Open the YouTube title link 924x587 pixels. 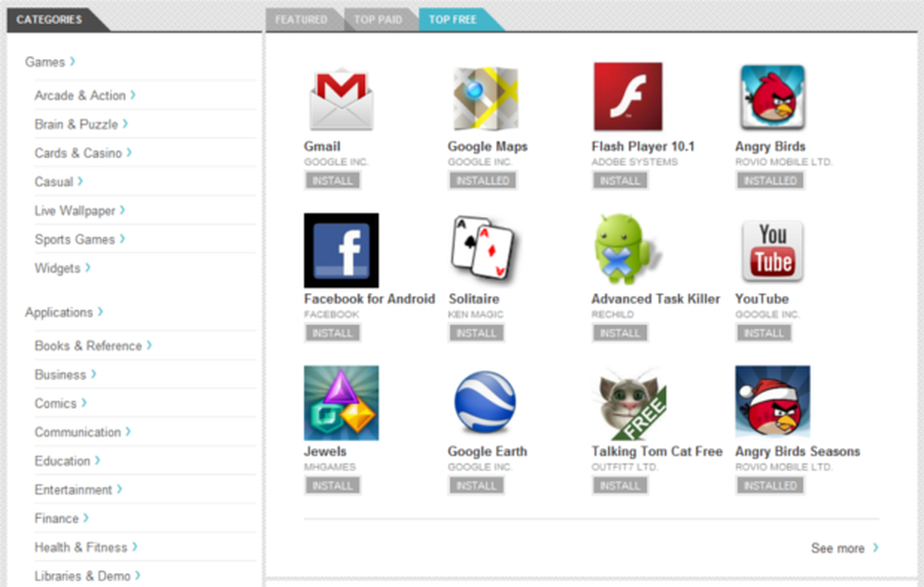[x=762, y=299]
